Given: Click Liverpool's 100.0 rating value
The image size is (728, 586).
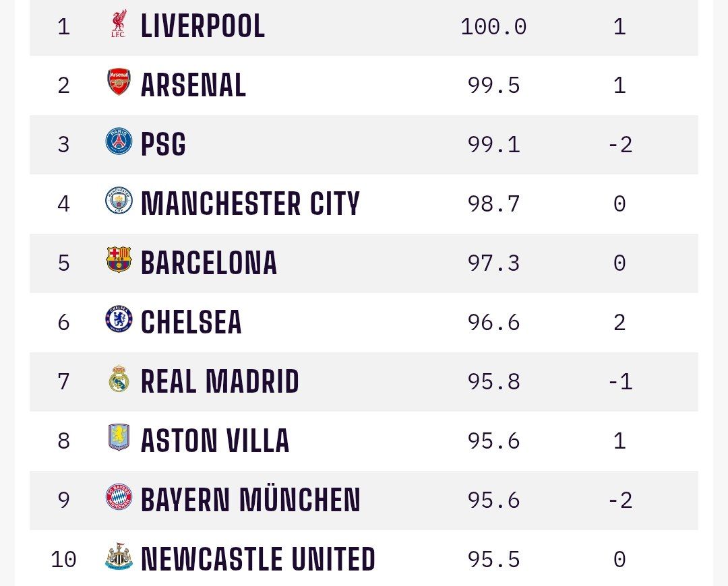Looking at the screenshot, I should click(493, 27).
